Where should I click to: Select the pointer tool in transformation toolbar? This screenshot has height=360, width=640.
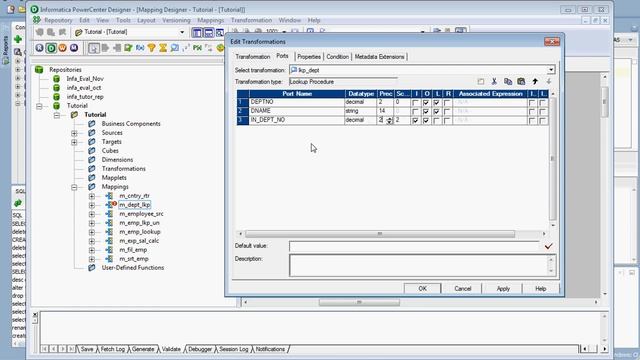[93, 48]
